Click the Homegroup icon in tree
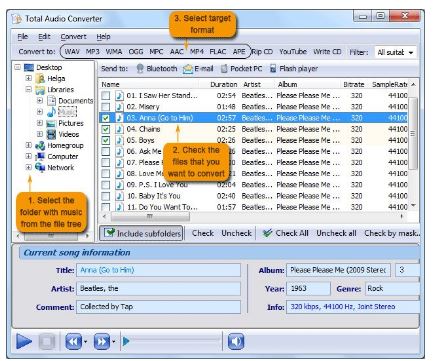The width and height of the screenshot is (435, 361). pos(40,146)
